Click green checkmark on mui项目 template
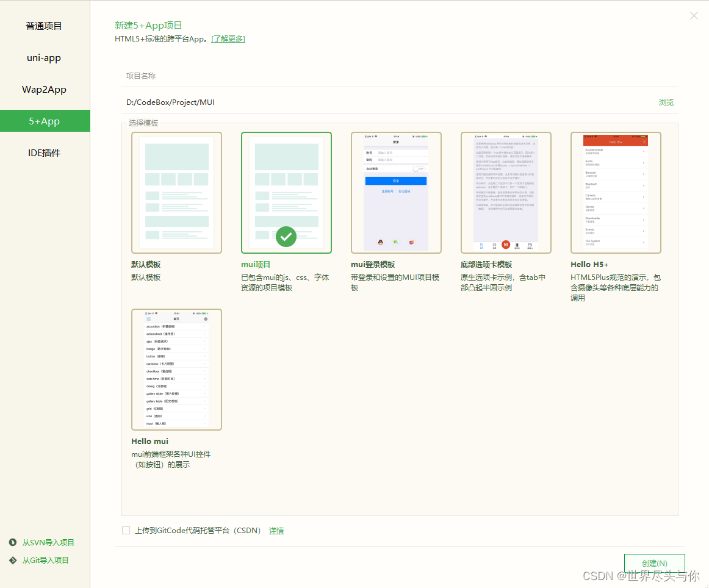 click(x=286, y=237)
